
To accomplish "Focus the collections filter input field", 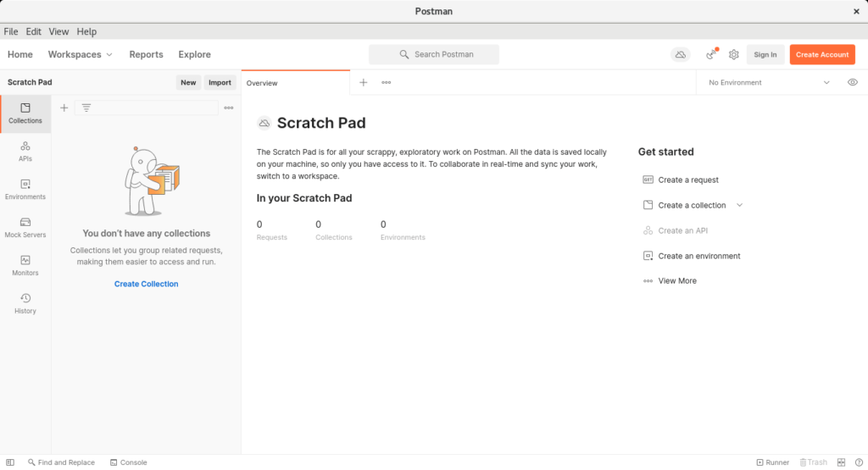I will pos(147,108).
